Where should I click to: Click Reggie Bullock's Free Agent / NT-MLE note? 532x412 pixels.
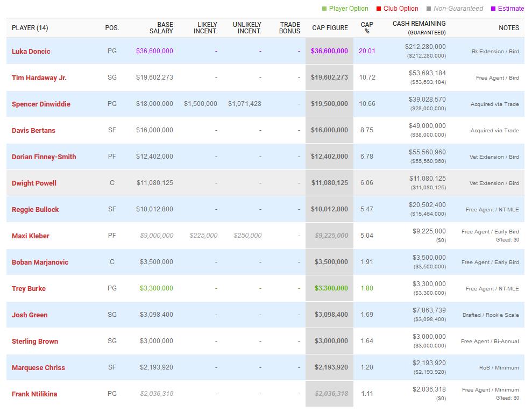(x=492, y=209)
